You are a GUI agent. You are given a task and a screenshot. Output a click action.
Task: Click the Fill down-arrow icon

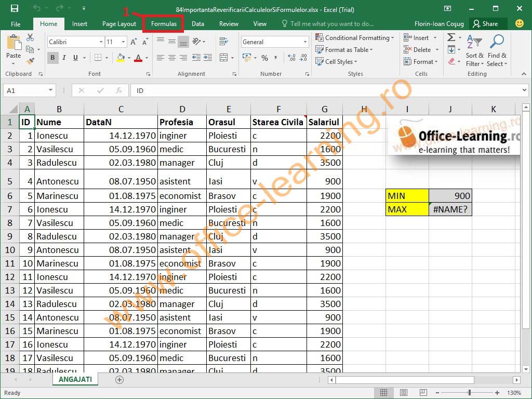click(451, 50)
